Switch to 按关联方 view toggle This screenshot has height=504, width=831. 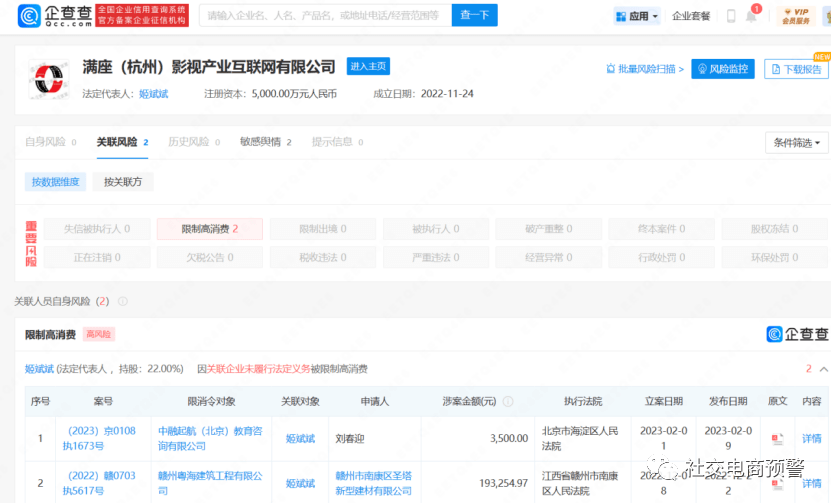click(123, 182)
